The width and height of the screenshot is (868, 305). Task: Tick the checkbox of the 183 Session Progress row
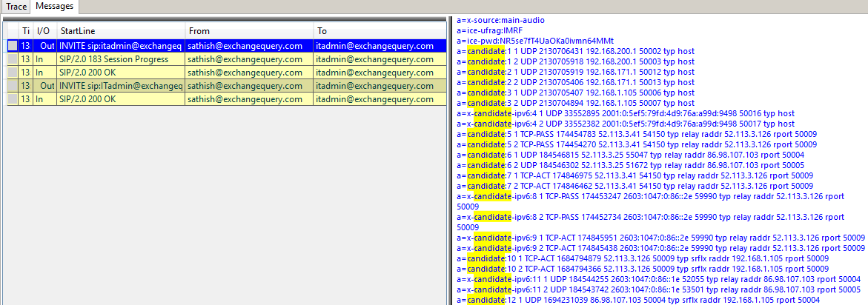12,59
